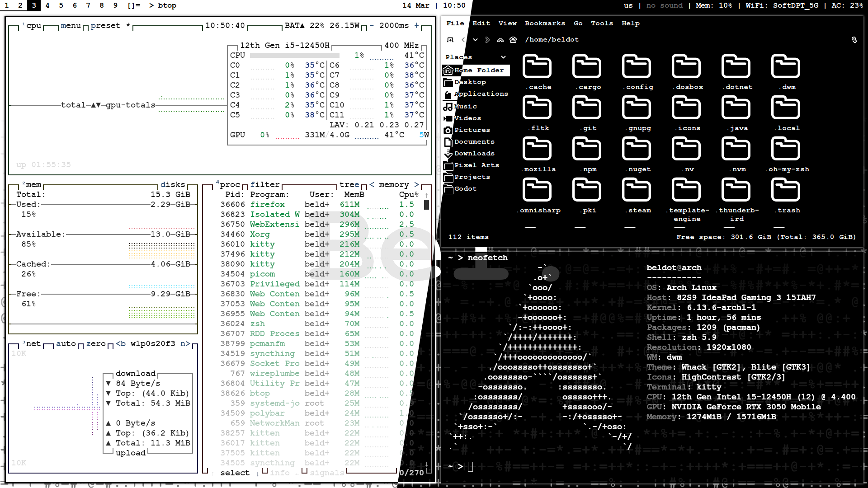The width and height of the screenshot is (868, 488).
Task: Open the Edit menu
Action: [x=481, y=23]
